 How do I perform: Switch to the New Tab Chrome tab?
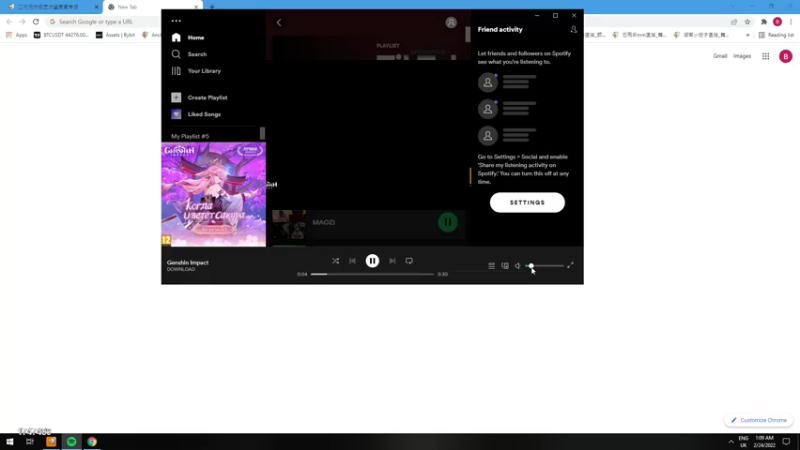pyautogui.click(x=153, y=7)
